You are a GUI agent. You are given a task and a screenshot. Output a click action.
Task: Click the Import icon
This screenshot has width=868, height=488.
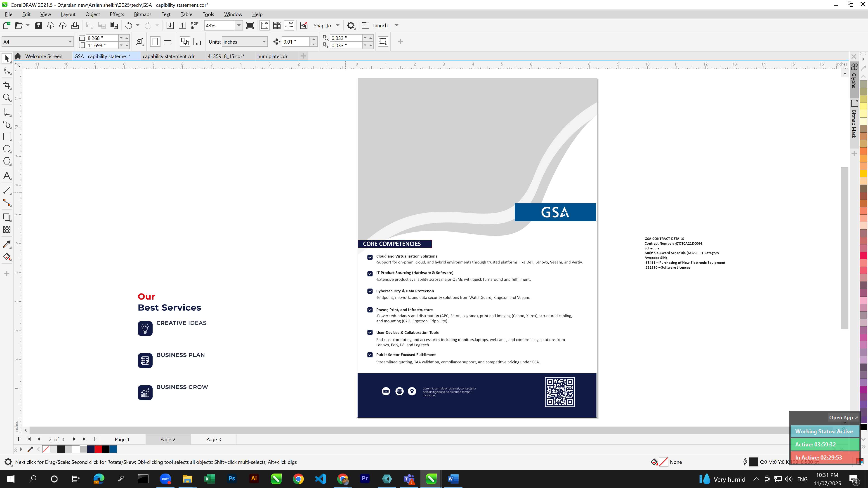[x=170, y=25]
